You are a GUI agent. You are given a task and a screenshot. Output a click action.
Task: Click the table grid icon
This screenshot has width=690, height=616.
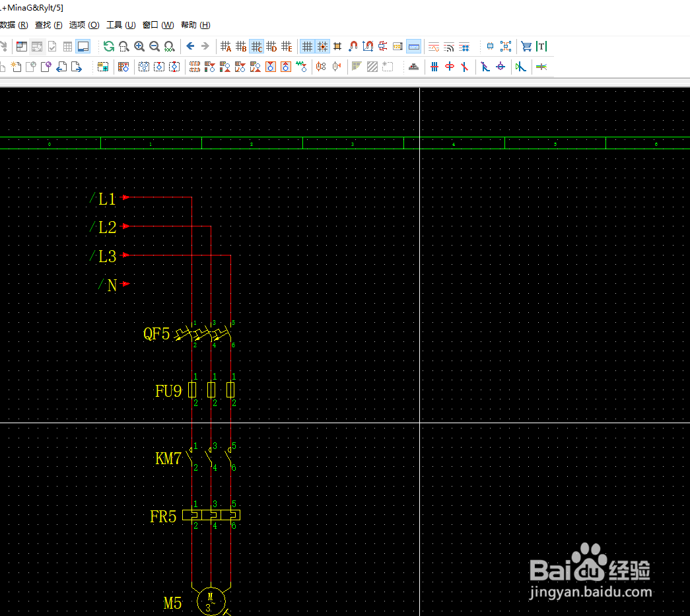67,46
